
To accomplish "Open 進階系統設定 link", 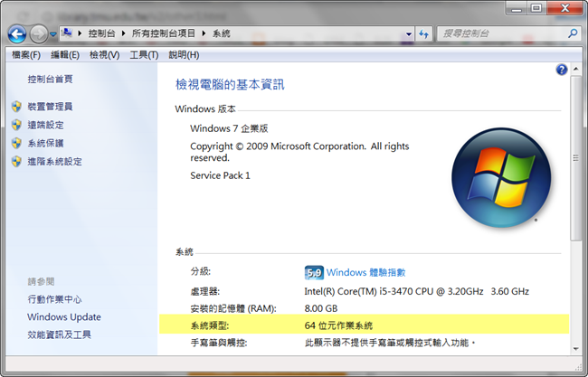I will [54, 162].
